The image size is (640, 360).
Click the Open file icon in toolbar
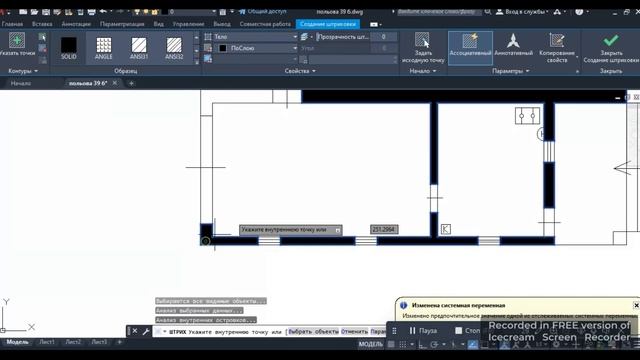click(34, 12)
